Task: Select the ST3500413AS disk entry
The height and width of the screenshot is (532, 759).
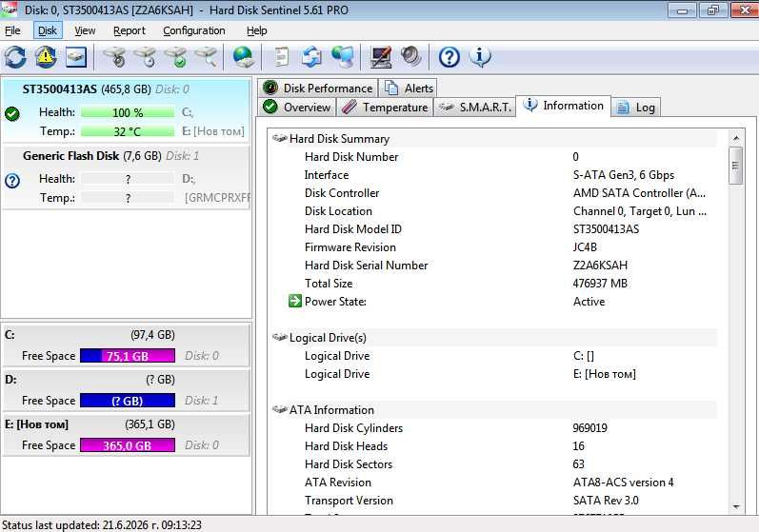Action: tap(126, 110)
